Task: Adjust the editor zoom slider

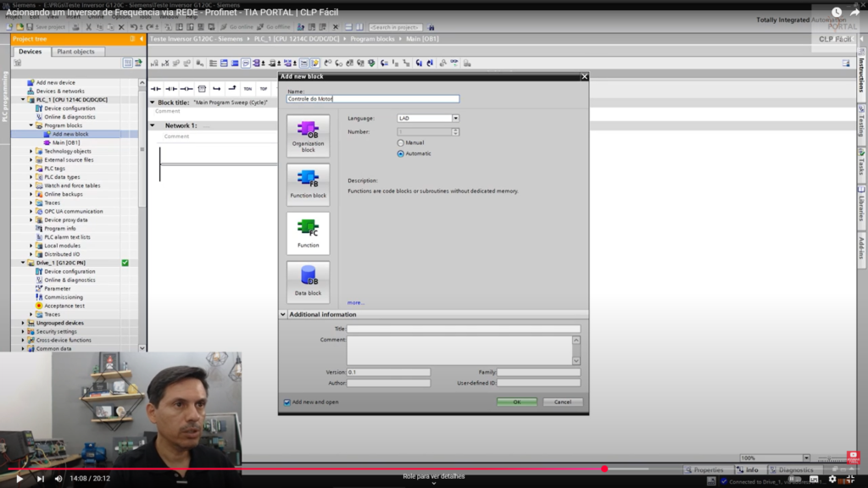Action: point(829,458)
